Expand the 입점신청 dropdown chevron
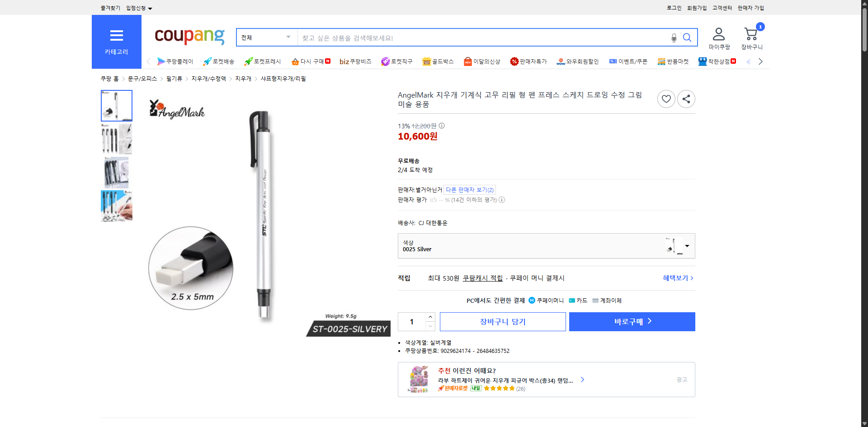868x427 pixels. 151,8
